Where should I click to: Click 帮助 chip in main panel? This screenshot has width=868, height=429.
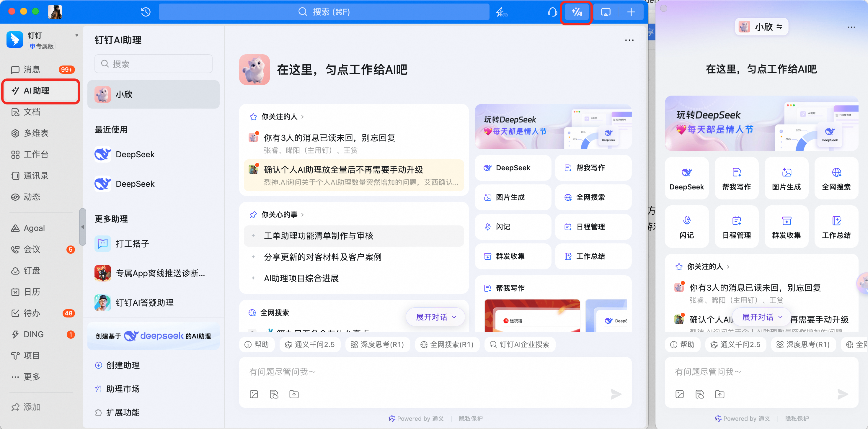[257, 345]
